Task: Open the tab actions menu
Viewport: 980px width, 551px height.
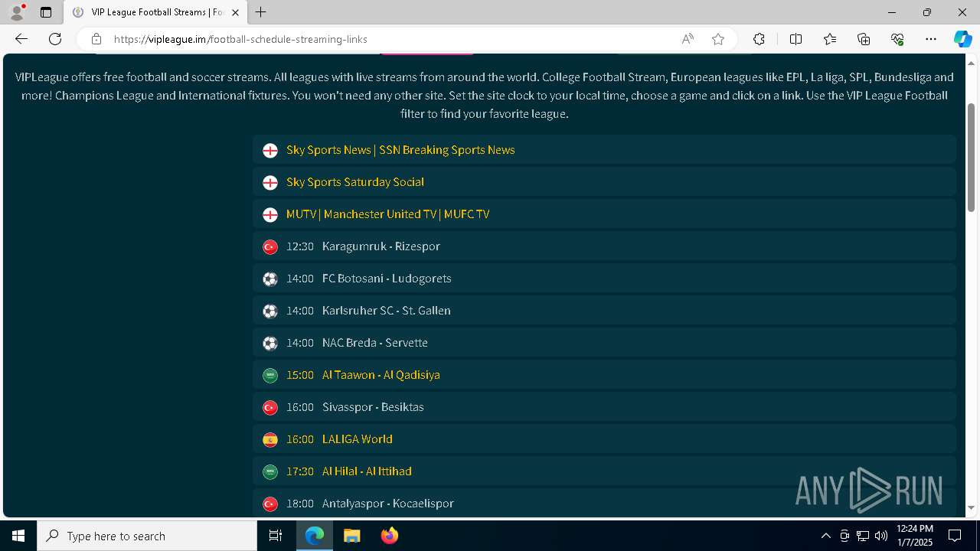Action: click(x=46, y=12)
